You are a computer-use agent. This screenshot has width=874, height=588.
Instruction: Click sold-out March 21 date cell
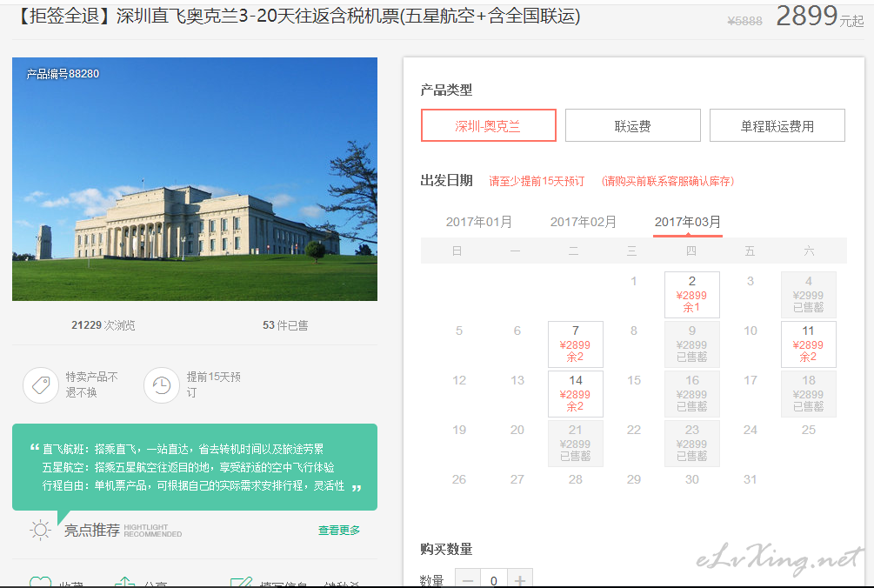575,443
